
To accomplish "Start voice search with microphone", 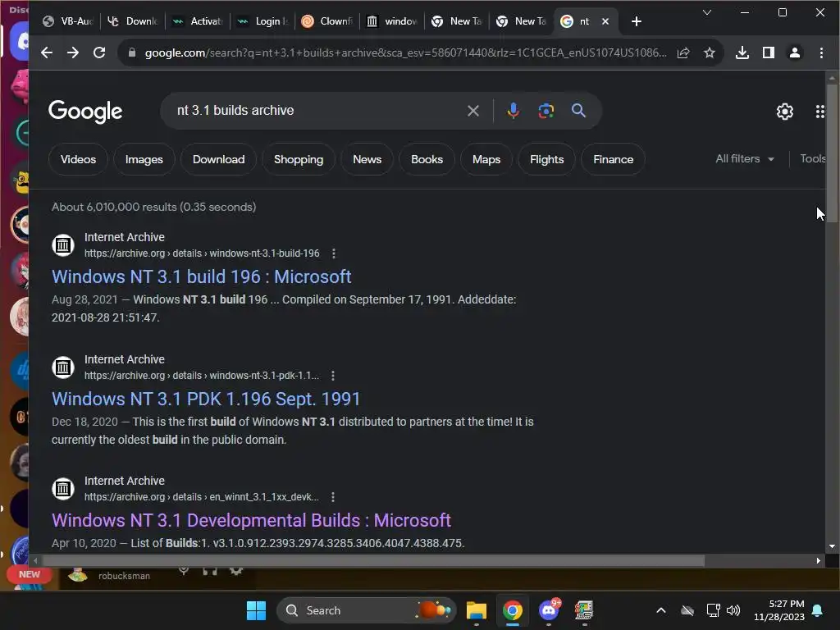I will pos(513,111).
